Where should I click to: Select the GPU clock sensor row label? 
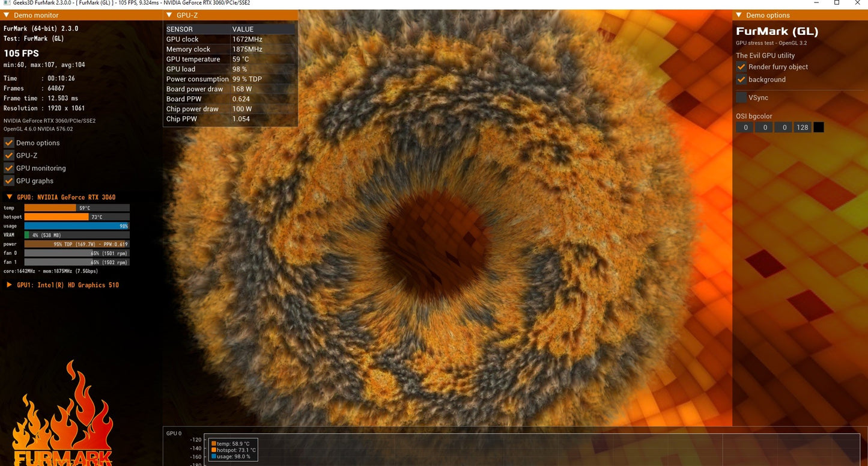[x=183, y=39]
